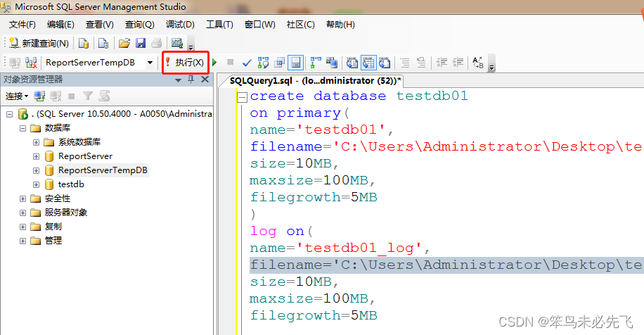Screen dimensions: 644x335
Task: Click the Connect icon in the SQL editor toolbar
Action: point(15,63)
